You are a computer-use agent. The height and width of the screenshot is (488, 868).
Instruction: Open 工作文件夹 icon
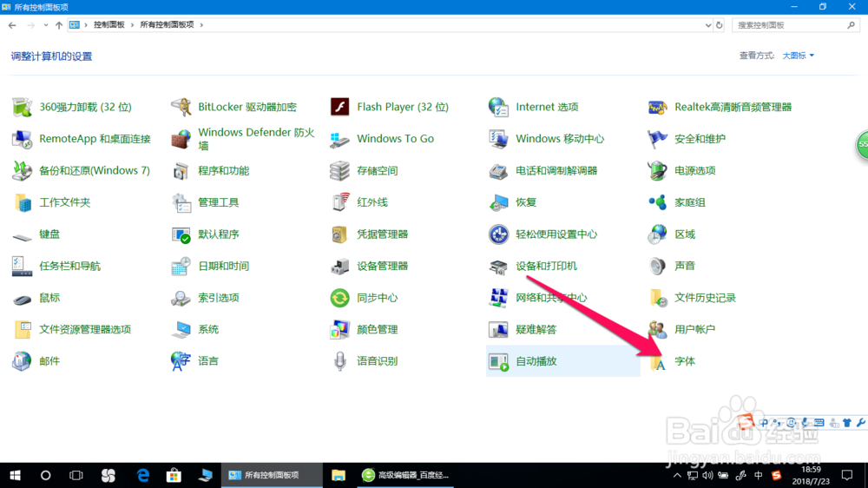click(x=23, y=202)
